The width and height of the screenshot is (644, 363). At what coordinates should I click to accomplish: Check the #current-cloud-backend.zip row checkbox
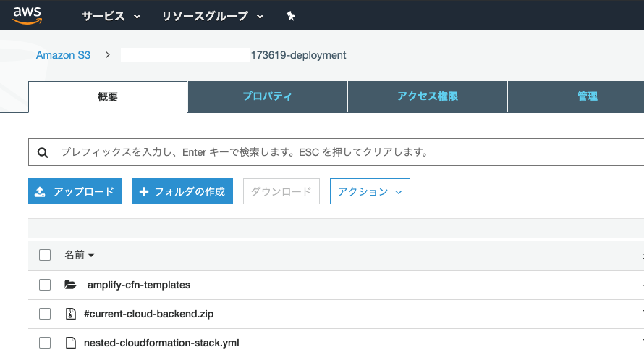(45, 314)
